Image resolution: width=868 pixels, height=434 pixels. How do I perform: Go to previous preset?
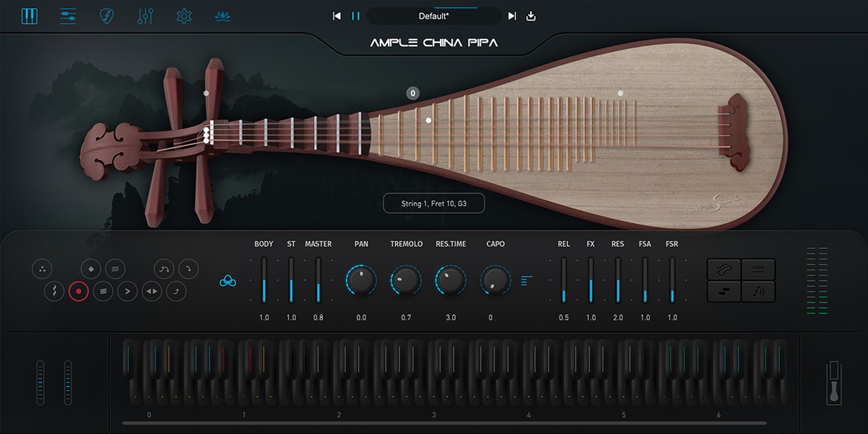click(337, 16)
